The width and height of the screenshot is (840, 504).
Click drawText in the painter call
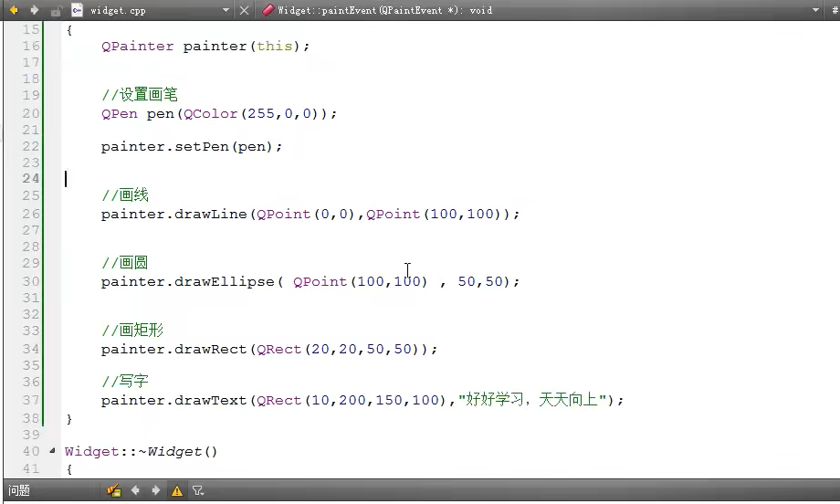coord(211,400)
